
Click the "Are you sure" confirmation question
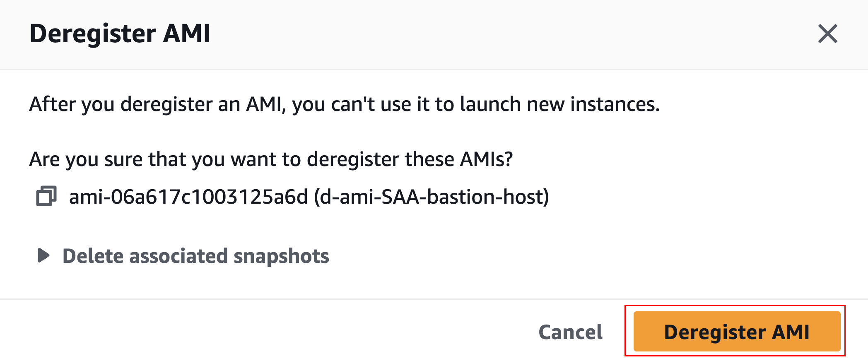271,159
